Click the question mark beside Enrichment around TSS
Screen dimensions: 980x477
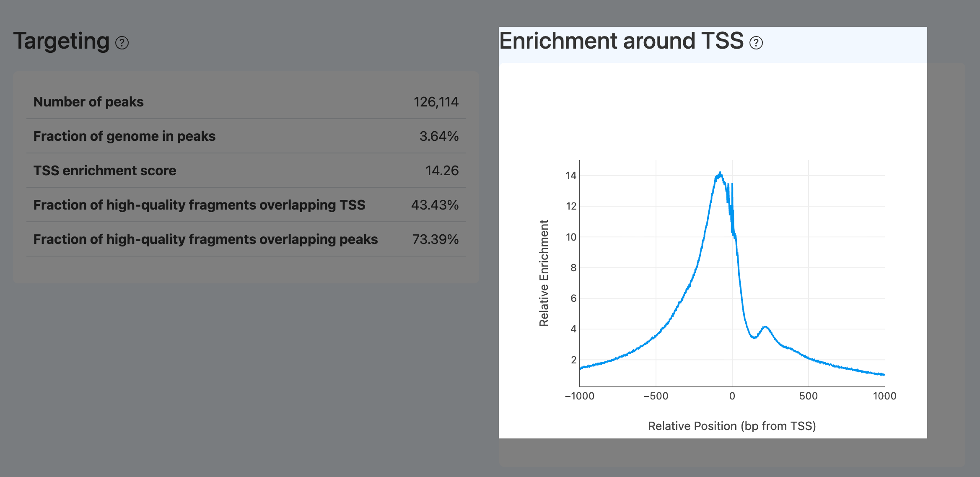[x=756, y=42]
